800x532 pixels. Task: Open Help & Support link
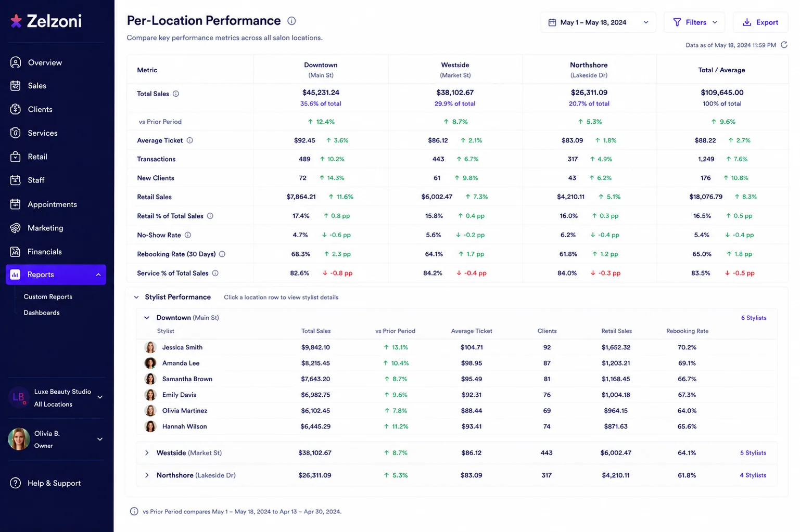[54, 483]
